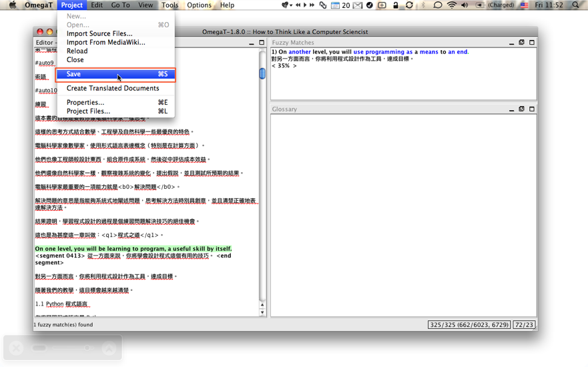Open Project Files from the menu

click(116, 111)
